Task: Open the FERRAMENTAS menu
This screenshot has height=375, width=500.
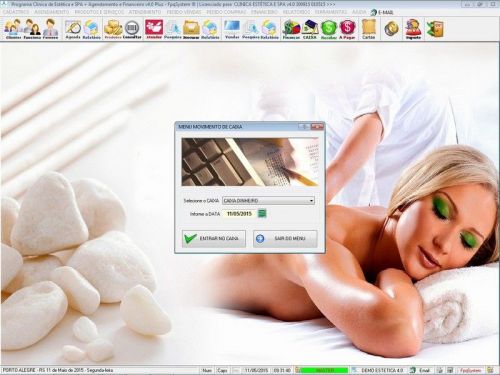Action: (331, 12)
